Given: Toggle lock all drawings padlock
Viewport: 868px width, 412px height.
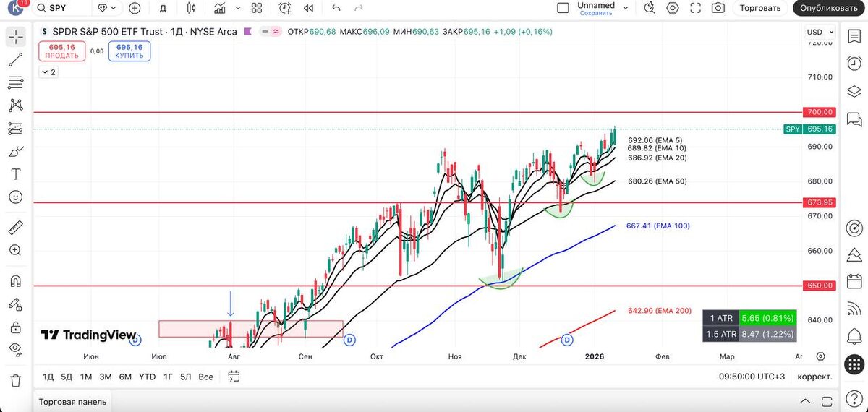Looking at the screenshot, I should click(16, 327).
